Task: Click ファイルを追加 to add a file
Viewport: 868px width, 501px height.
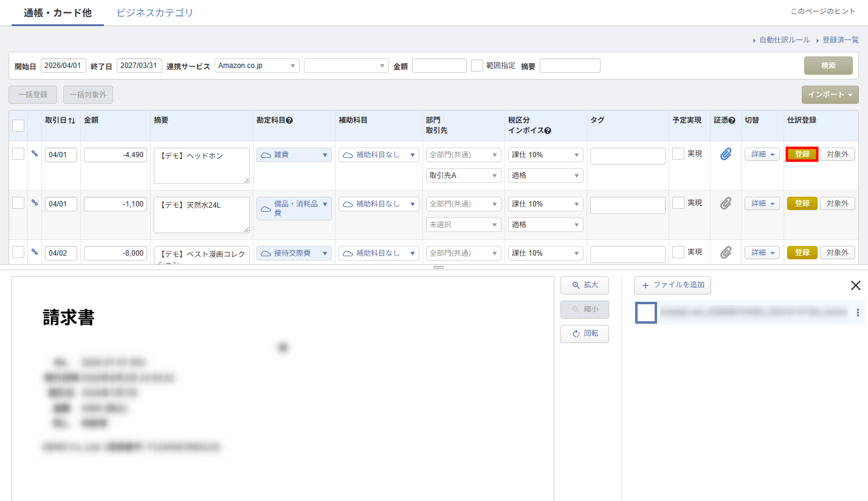Action: click(x=672, y=285)
